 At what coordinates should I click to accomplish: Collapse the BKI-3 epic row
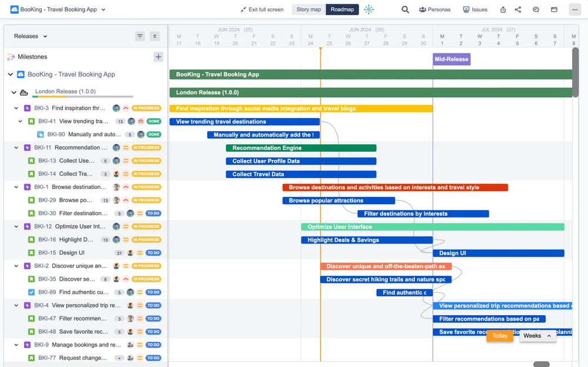(x=16, y=108)
